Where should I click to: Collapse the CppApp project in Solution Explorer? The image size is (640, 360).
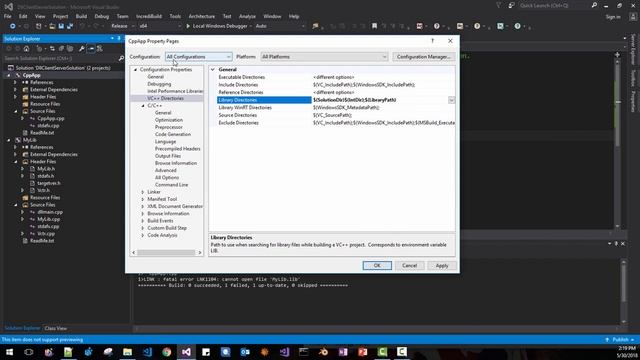point(9,76)
